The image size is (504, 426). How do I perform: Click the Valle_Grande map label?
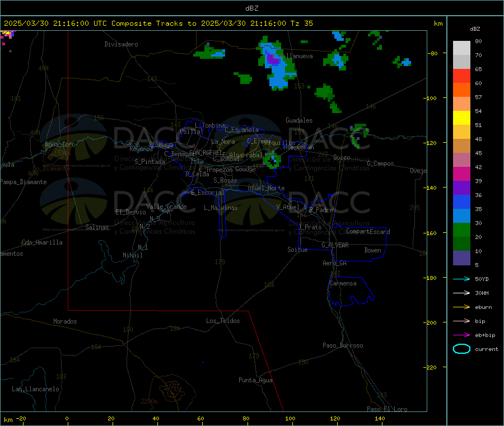[x=166, y=207]
